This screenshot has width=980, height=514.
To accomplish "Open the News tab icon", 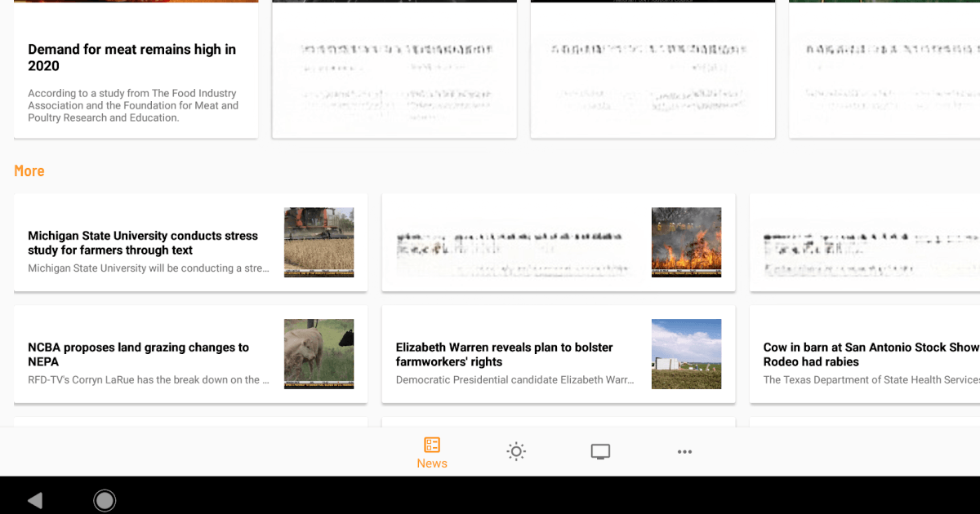I will 432,445.
